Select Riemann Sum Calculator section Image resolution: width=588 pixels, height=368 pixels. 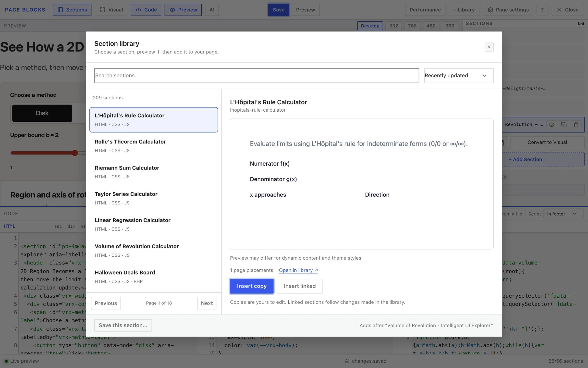[154, 172]
